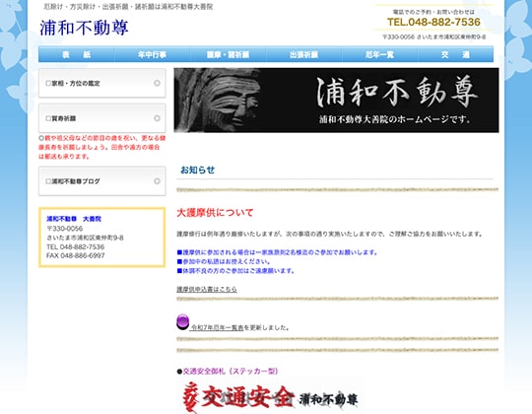The image size is (532, 414).
Task: Follow the 護摩供申込書はこちら link
Action: 207,290
